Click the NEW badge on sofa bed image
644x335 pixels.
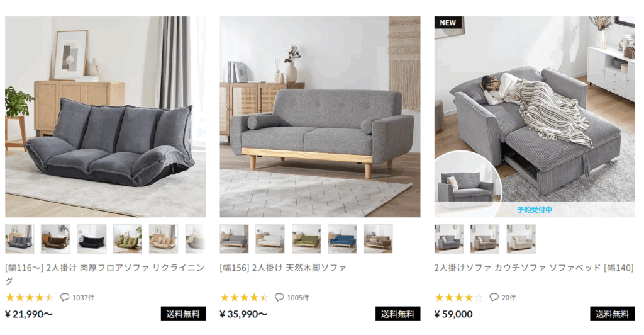tap(448, 23)
